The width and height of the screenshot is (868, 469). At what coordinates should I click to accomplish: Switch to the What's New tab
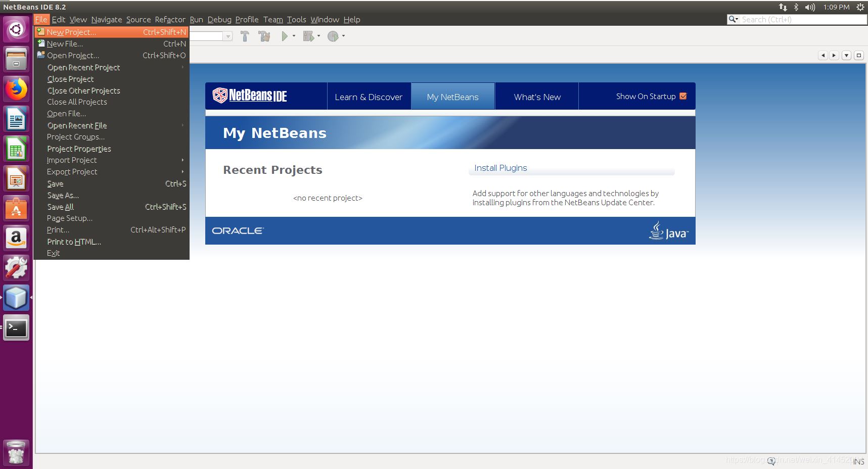point(537,97)
